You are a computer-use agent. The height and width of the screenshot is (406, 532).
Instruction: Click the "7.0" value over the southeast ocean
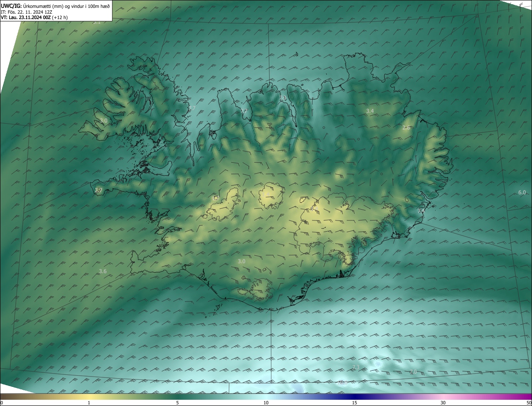(x=413, y=372)
